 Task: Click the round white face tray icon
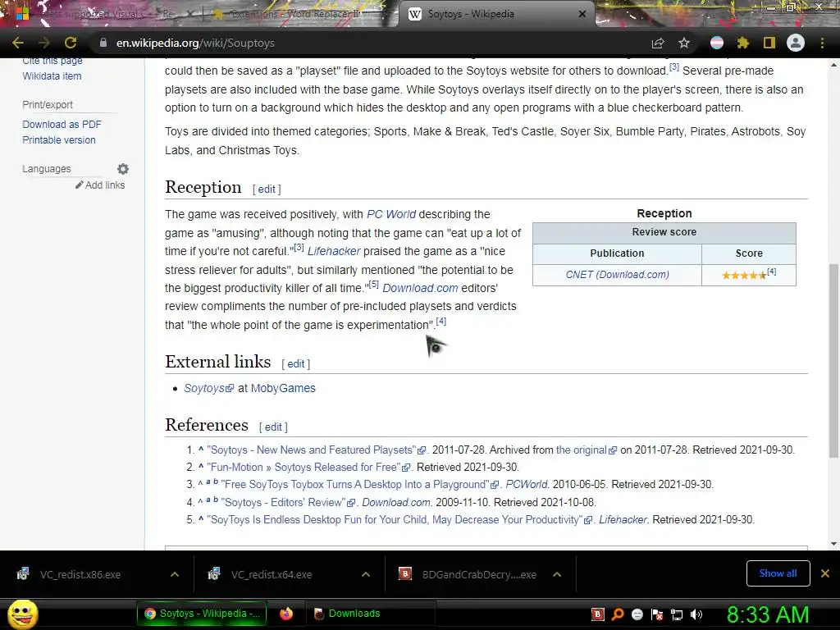click(637, 614)
